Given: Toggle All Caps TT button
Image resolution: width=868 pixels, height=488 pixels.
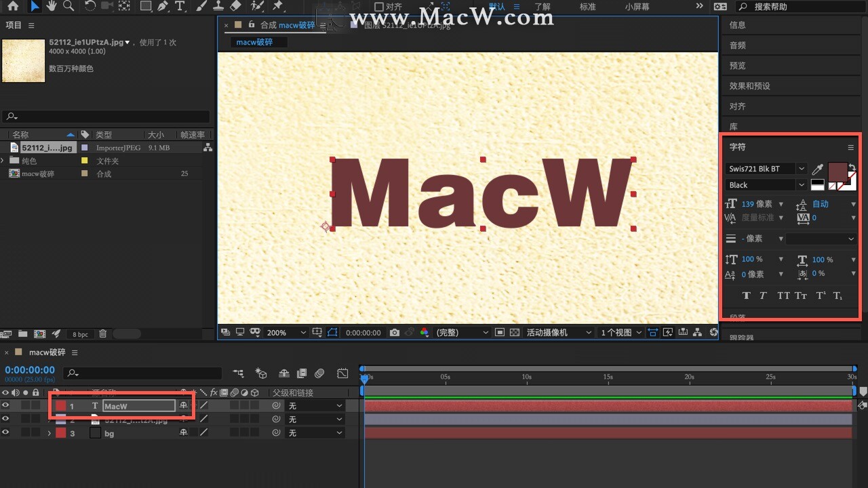Looking at the screenshot, I should coord(783,296).
